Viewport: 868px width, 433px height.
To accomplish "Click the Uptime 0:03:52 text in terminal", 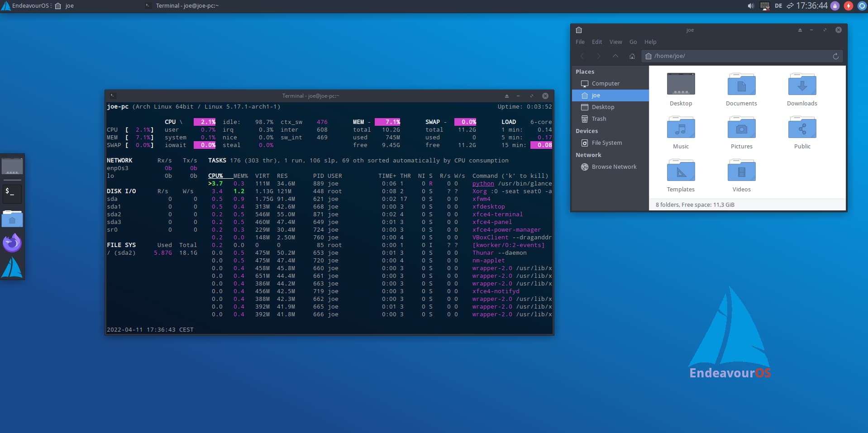I will coord(525,107).
